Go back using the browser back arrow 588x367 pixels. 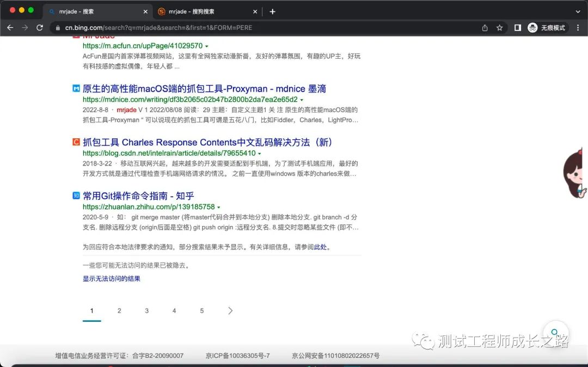[10, 28]
